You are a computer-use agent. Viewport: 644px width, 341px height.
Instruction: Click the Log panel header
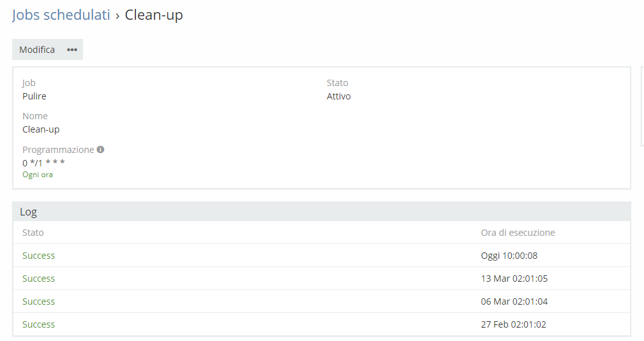pyautogui.click(x=29, y=212)
